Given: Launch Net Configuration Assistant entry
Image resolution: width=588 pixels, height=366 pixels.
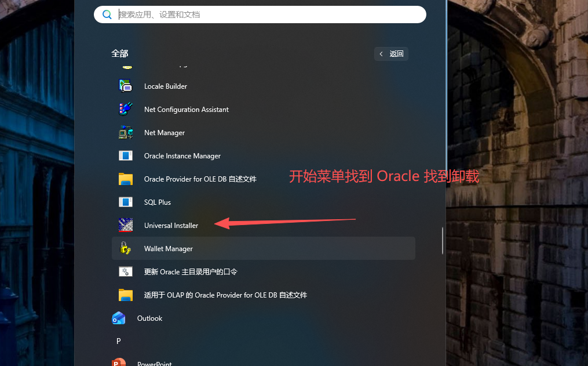Looking at the screenshot, I should coord(263,109).
